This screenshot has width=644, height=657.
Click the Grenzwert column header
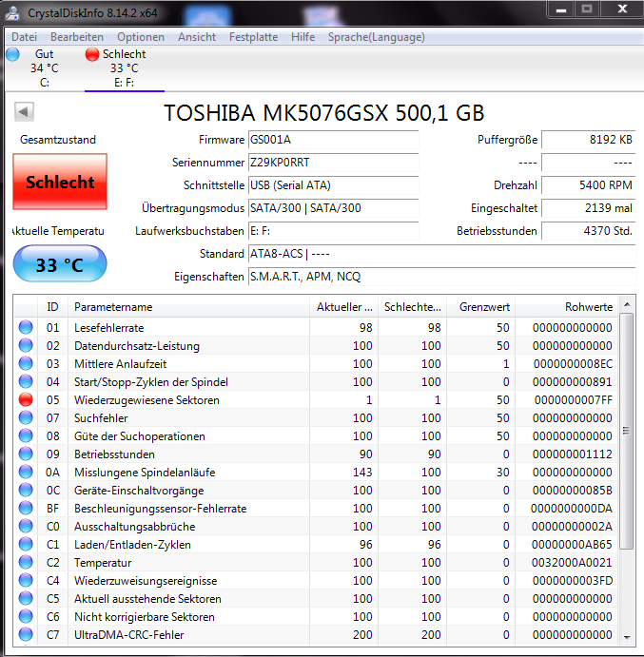(x=481, y=307)
